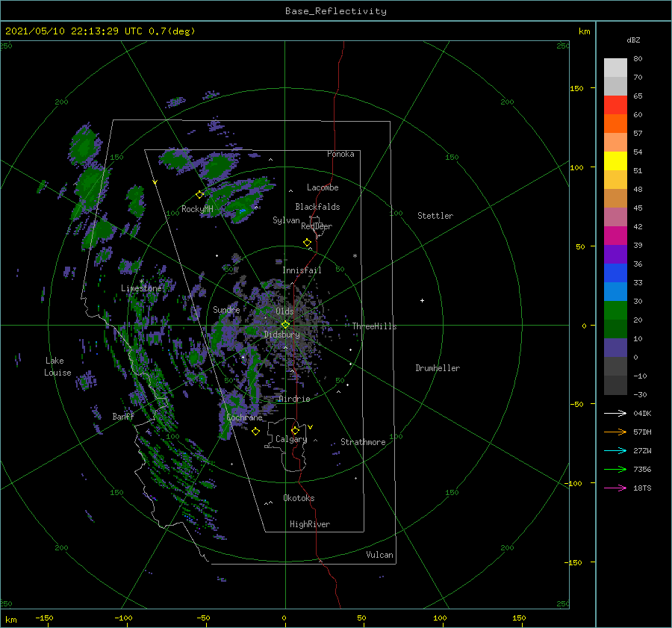Click the 04DK legend label
This screenshot has height=628, width=672.
642,413
